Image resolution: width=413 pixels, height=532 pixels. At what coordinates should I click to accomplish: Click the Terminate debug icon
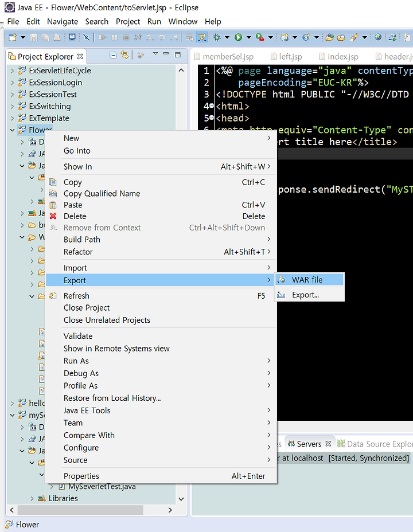pyautogui.click(x=126, y=37)
